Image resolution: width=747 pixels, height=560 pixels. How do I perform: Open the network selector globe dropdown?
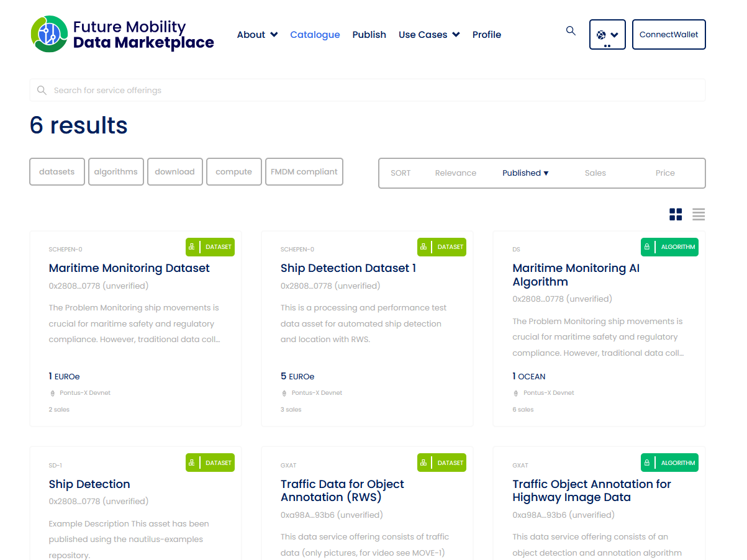point(607,35)
